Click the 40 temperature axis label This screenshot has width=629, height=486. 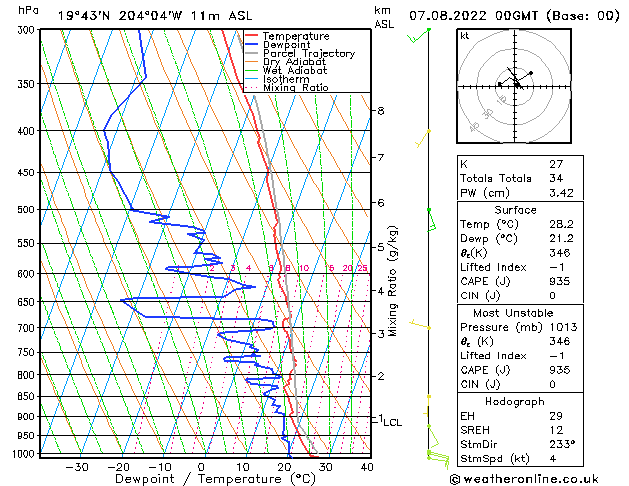click(x=367, y=467)
